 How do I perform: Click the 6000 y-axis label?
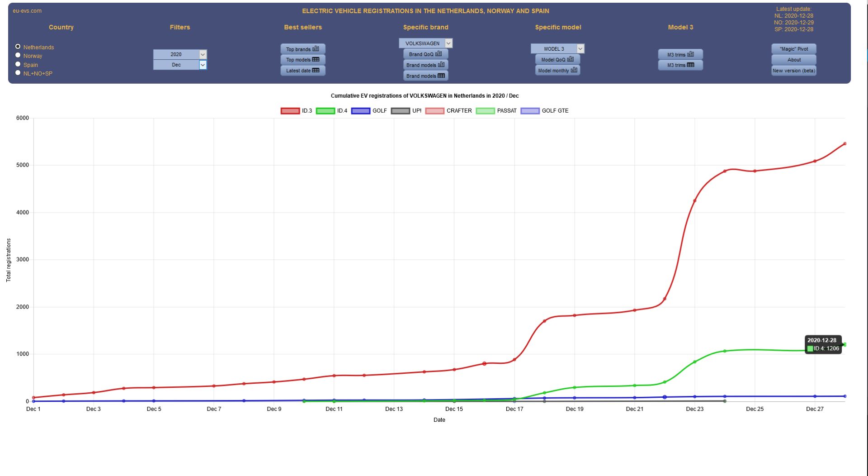(x=23, y=118)
